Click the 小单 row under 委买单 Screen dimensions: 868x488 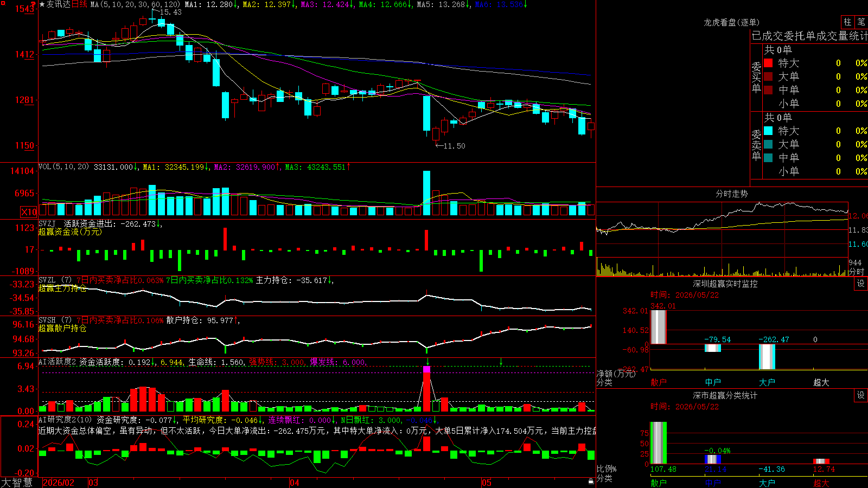(815, 104)
